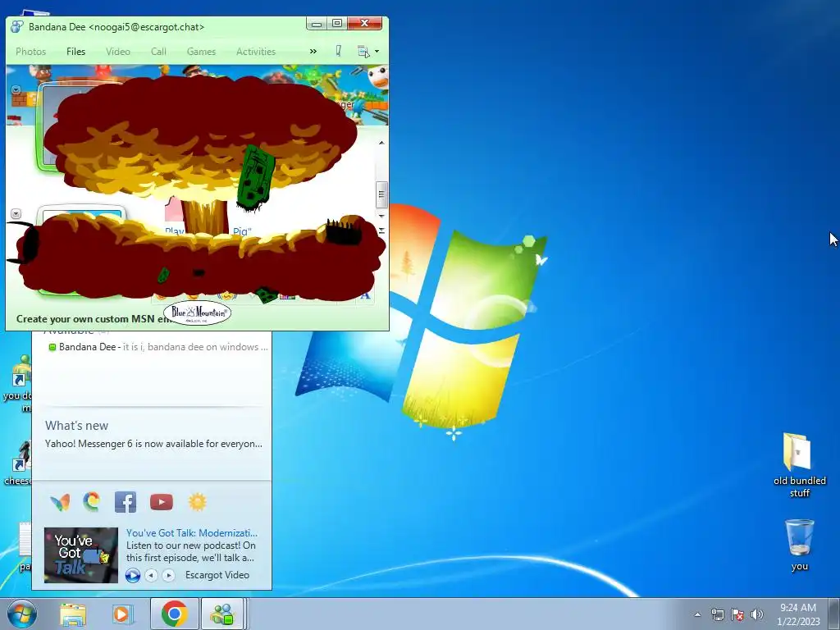
Task: Collapse your own display picture arrow
Action: click(16, 214)
